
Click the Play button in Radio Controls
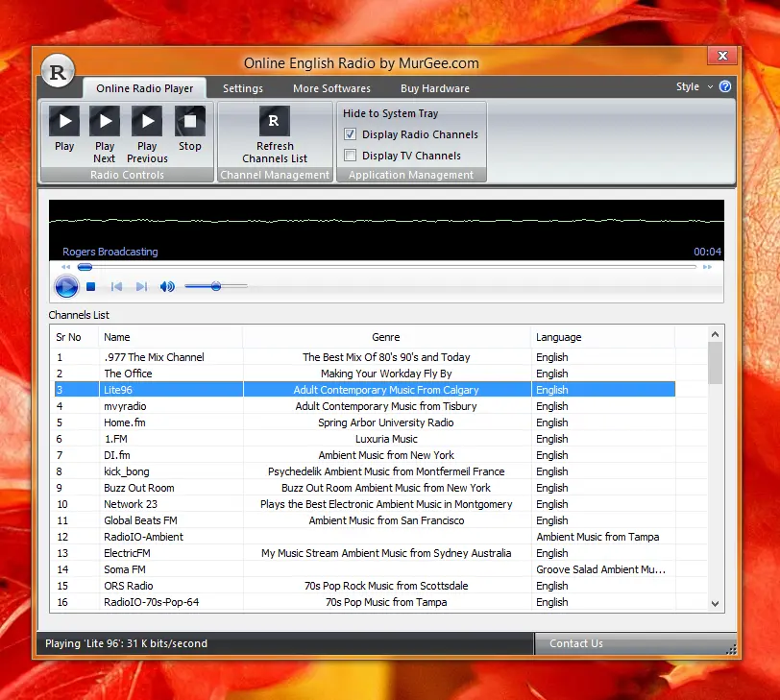(x=64, y=129)
